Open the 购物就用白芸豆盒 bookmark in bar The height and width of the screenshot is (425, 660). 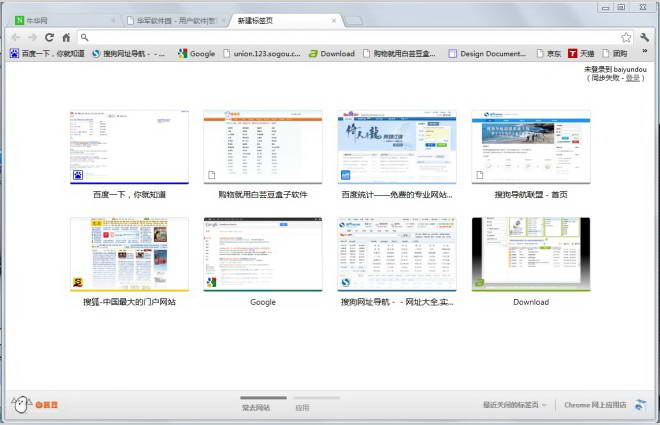[x=399, y=53]
